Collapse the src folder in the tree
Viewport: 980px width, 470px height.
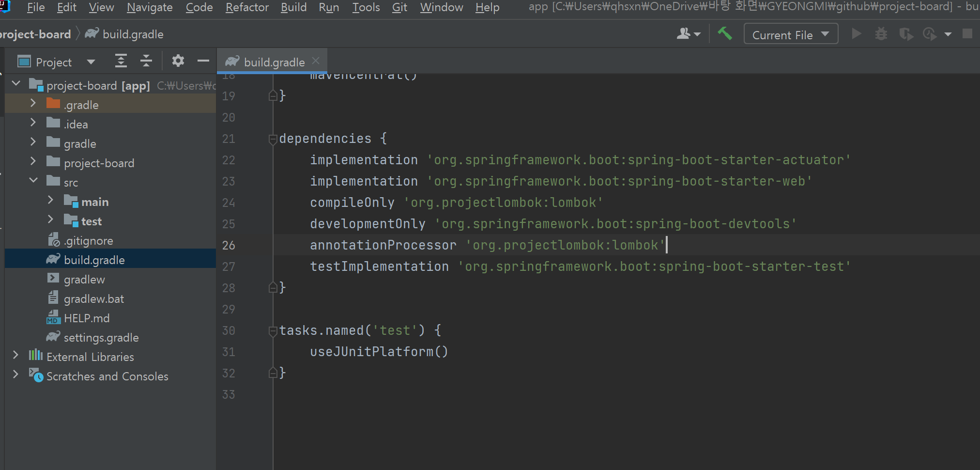click(33, 181)
